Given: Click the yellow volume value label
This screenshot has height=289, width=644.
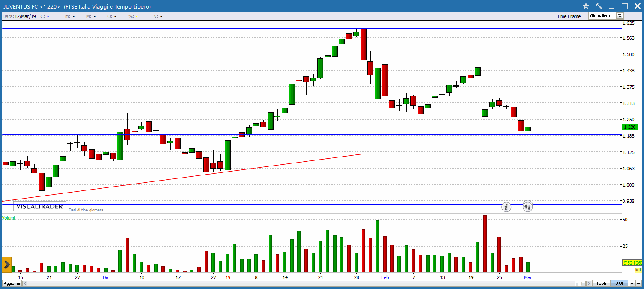Looking at the screenshot, I should (632, 263).
